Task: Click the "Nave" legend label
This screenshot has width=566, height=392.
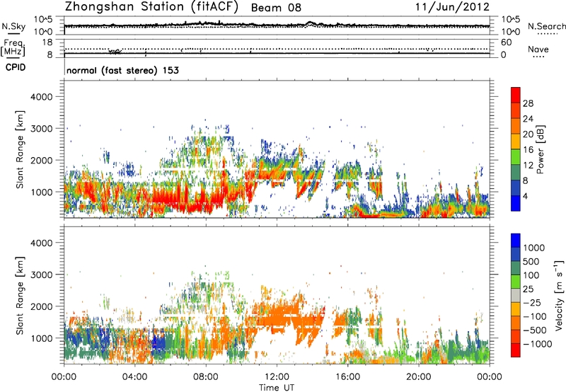Action: coord(538,50)
